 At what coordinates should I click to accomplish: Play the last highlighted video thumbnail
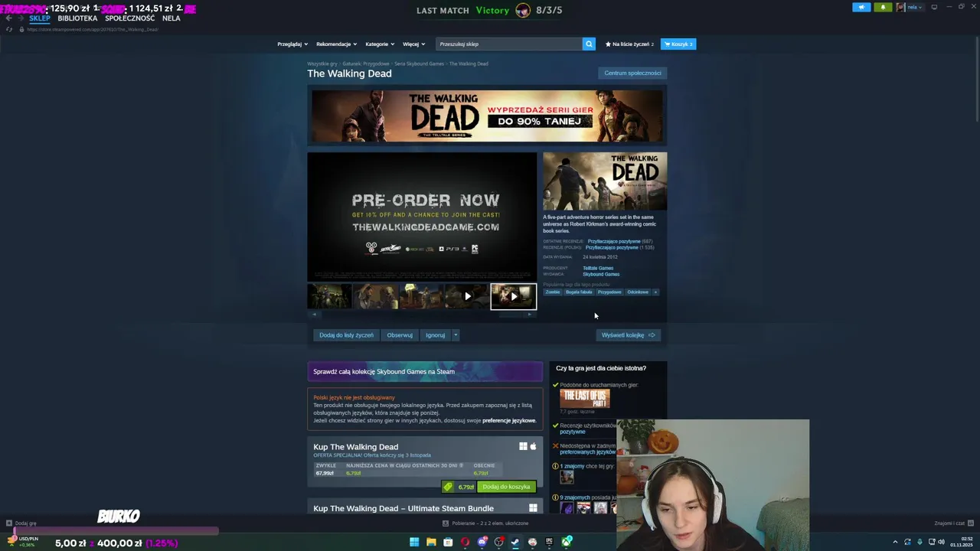pos(514,296)
